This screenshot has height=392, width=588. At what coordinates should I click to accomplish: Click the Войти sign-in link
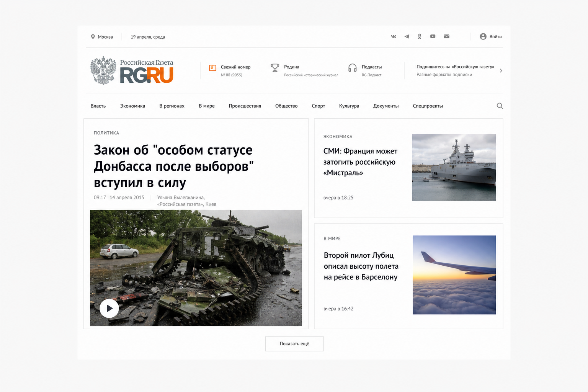point(495,37)
